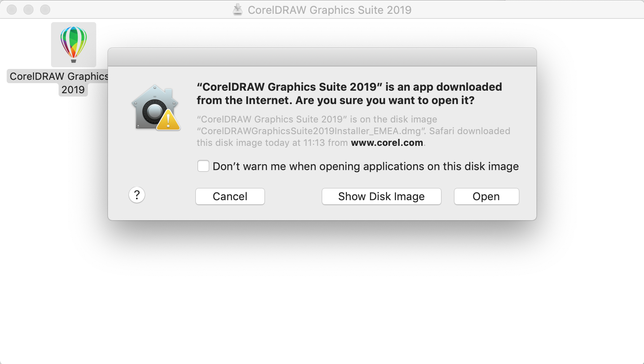This screenshot has height=364, width=644.
Task: Click the window title CorelDRAW Graphics Suite 2019
Action: pyautogui.click(x=330, y=10)
